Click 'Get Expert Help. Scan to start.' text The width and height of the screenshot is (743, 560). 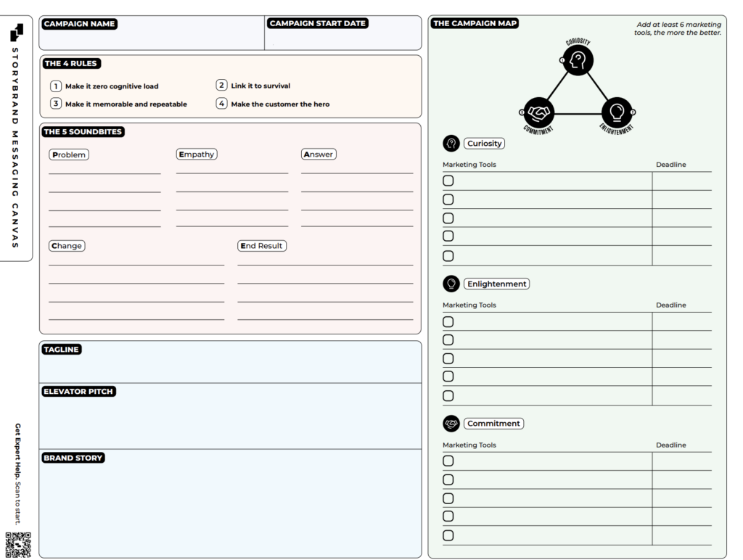[17, 474]
